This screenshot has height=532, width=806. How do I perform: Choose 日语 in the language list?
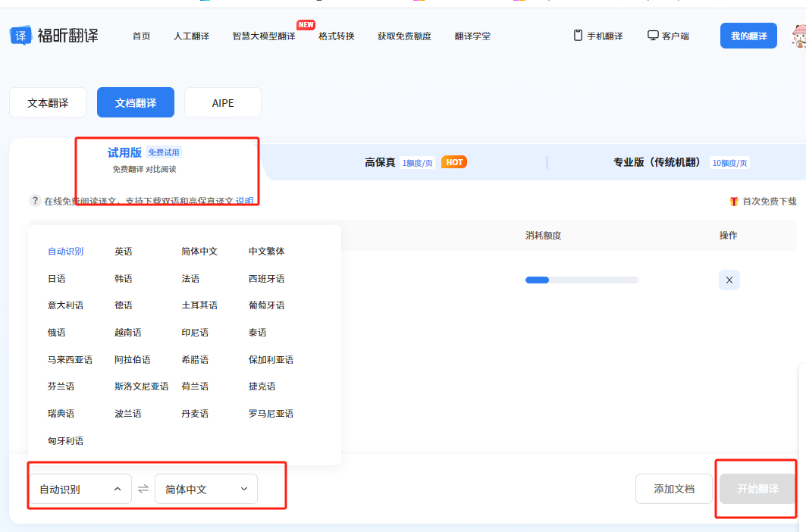(x=57, y=279)
